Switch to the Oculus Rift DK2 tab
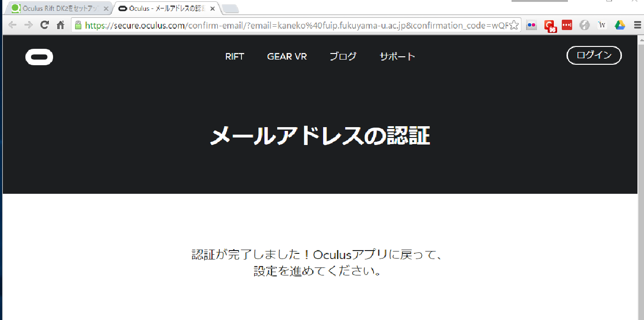 [58, 8]
